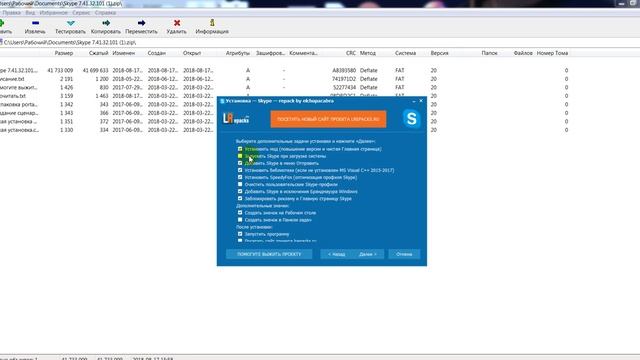Click the Переместить (Move) toolbar icon

pyautogui.click(x=141, y=23)
